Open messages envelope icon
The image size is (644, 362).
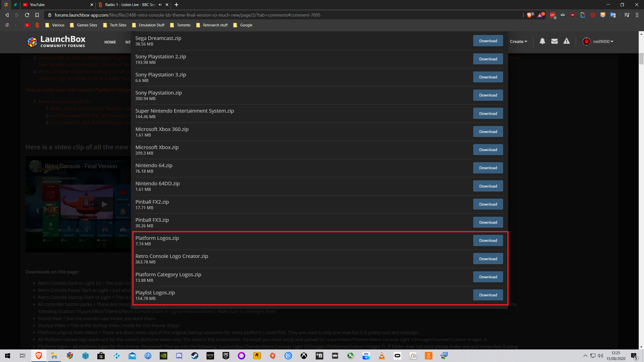554,41
